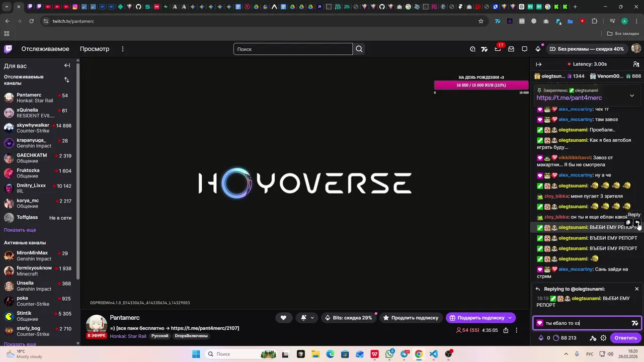644x362 pixels.
Task: Open chat settings gear icon
Action: click(x=603, y=338)
